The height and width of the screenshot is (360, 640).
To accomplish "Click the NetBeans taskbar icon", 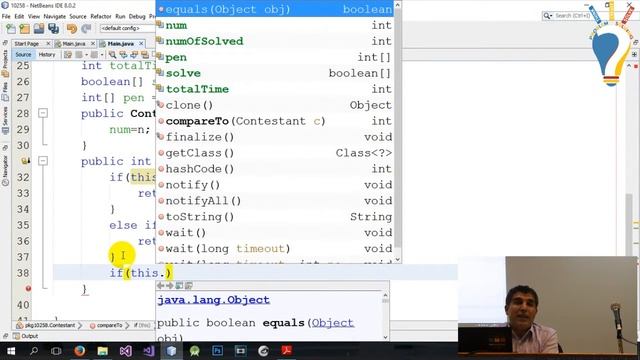I will pyautogui.click(x=171, y=351).
